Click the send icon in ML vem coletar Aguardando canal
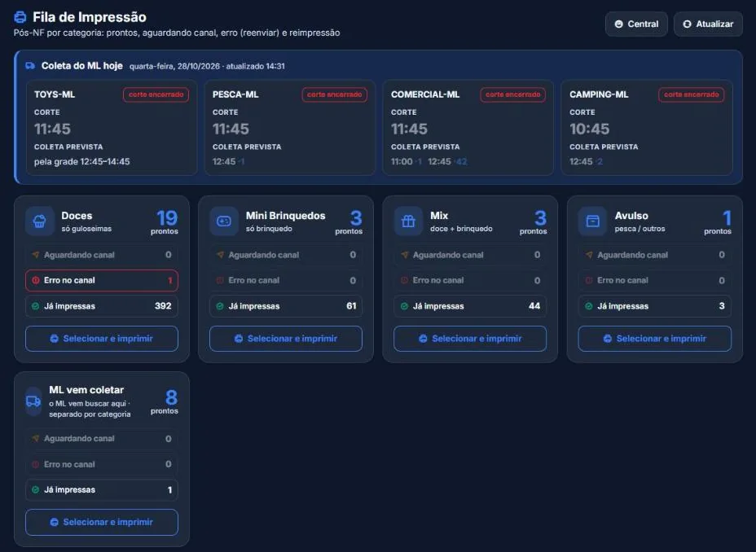 tap(36, 438)
